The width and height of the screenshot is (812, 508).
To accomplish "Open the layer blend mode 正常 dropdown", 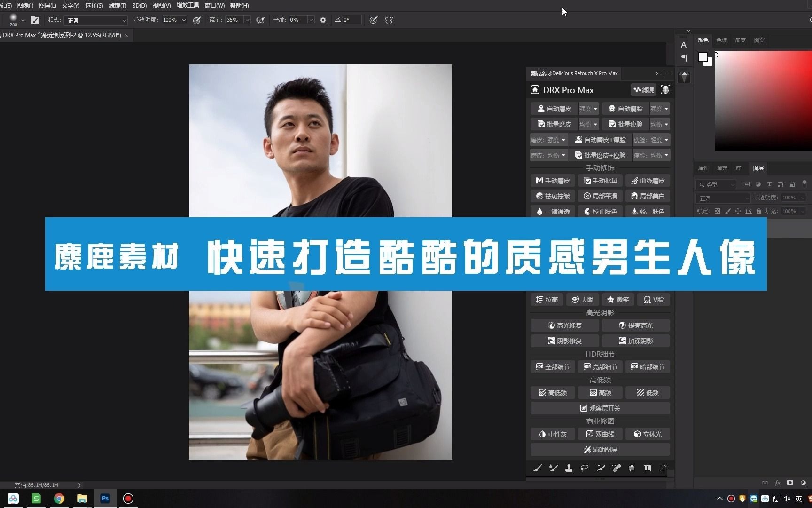I will [x=724, y=198].
